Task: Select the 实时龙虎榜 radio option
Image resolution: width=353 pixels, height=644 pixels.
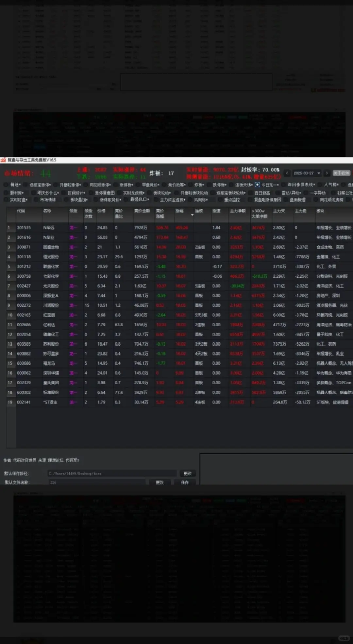Action: coord(131,193)
